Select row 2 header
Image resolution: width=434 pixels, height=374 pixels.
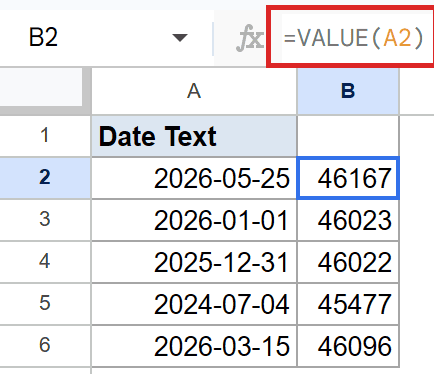[x=45, y=178]
